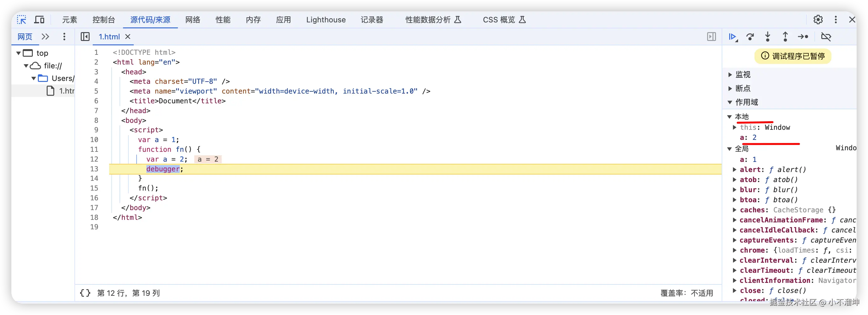Expand the clearInterval entry
This screenshot has width=868, height=315.
coord(735,260)
